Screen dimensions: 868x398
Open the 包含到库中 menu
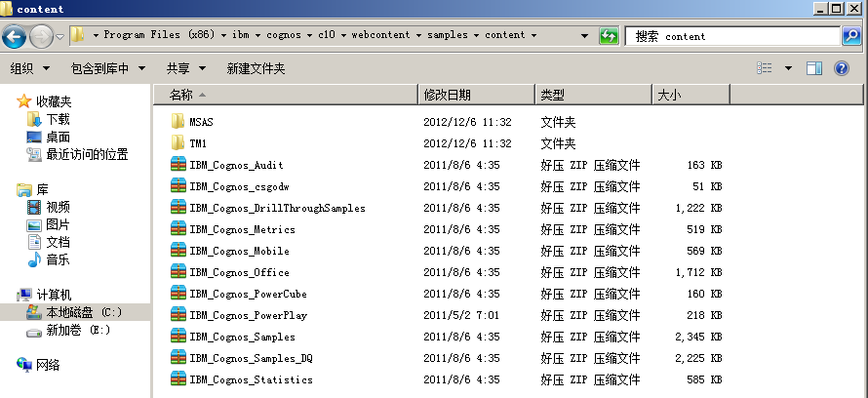pyautogui.click(x=108, y=68)
